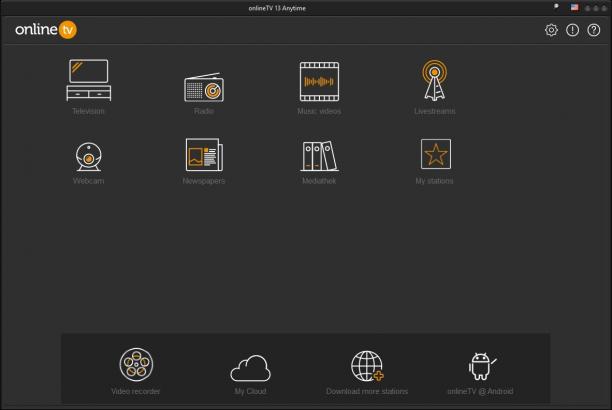
Task: Click the "onlineTV @ Android" label
Action: click(480, 391)
